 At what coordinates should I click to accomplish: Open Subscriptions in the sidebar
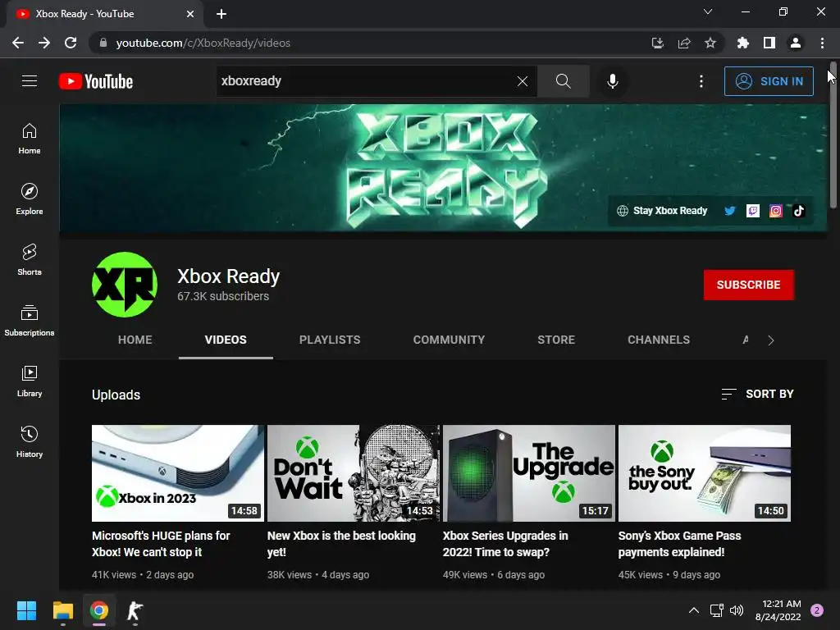coord(30,321)
